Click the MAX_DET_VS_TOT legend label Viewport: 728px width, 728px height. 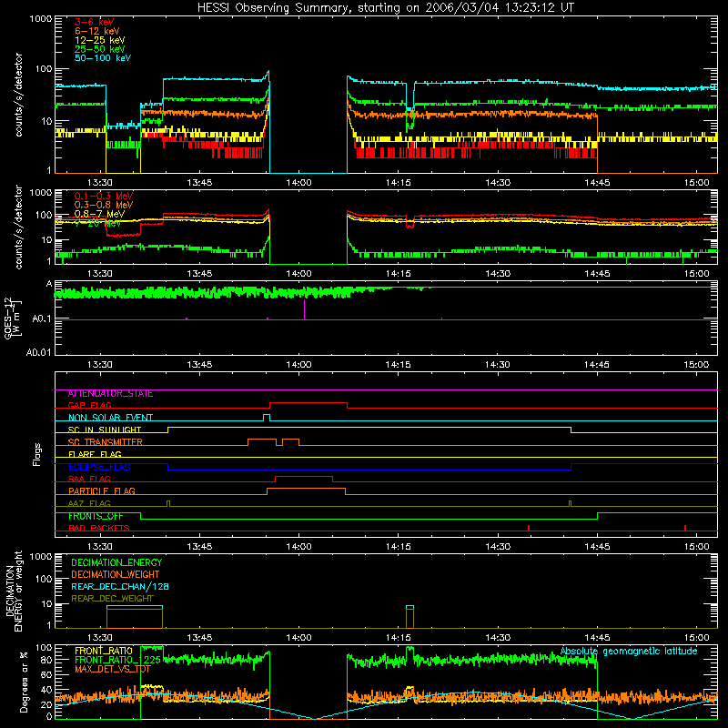point(113,669)
